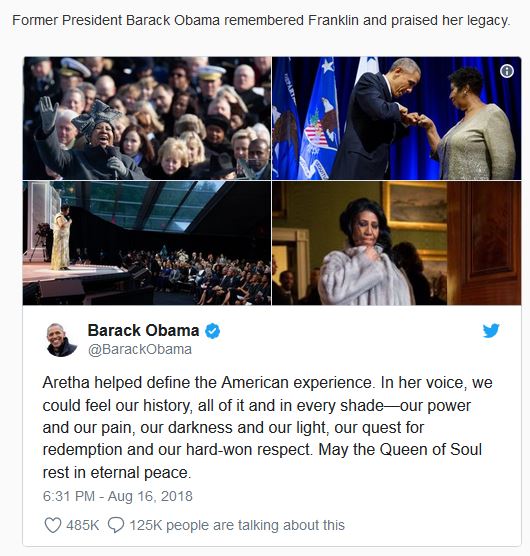
Task: Click the 485K likes count
Action: tap(82, 525)
